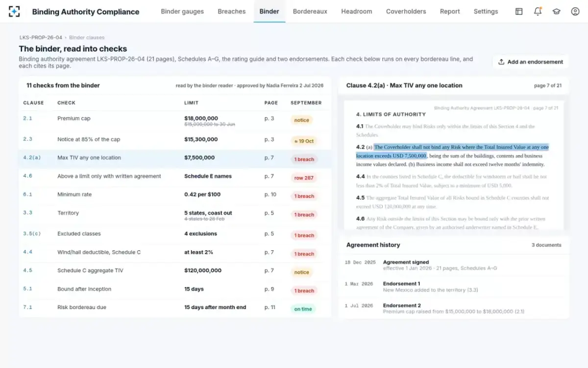588x368 pixels.
Task: Open the Bordereaux tab
Action: coord(310,12)
